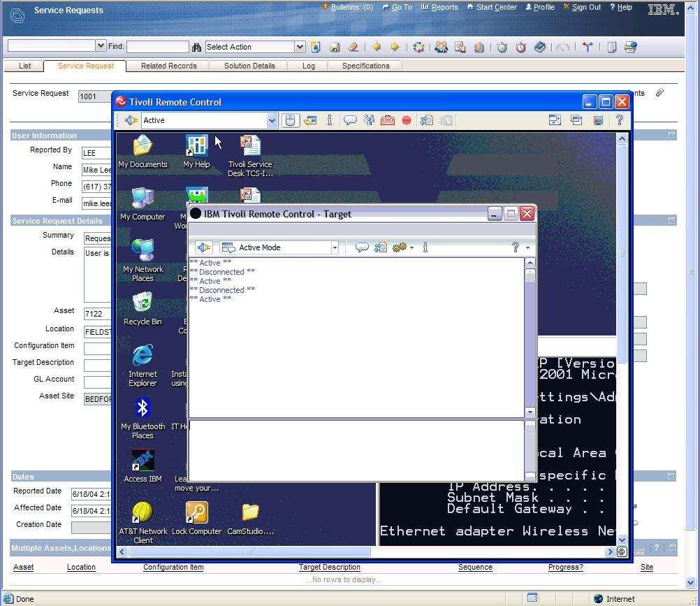Screen dimensions: 700x606
Task: Go to previous record arrow
Action: click(x=377, y=47)
